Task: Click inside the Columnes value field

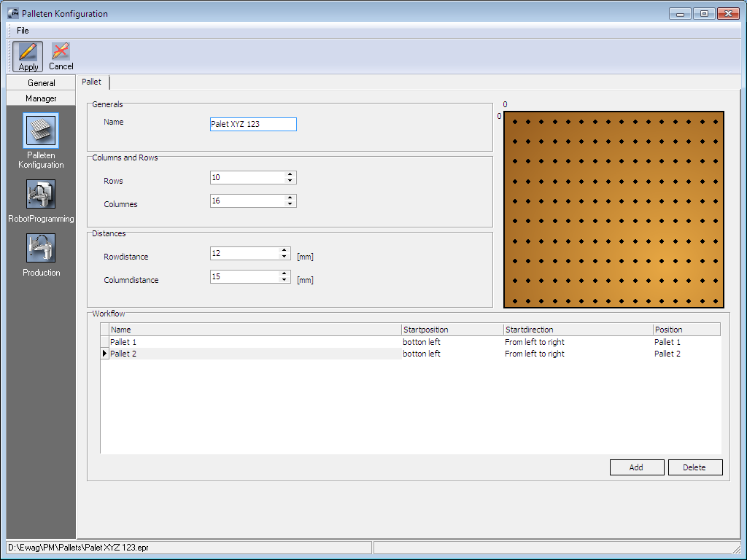Action: click(x=247, y=201)
